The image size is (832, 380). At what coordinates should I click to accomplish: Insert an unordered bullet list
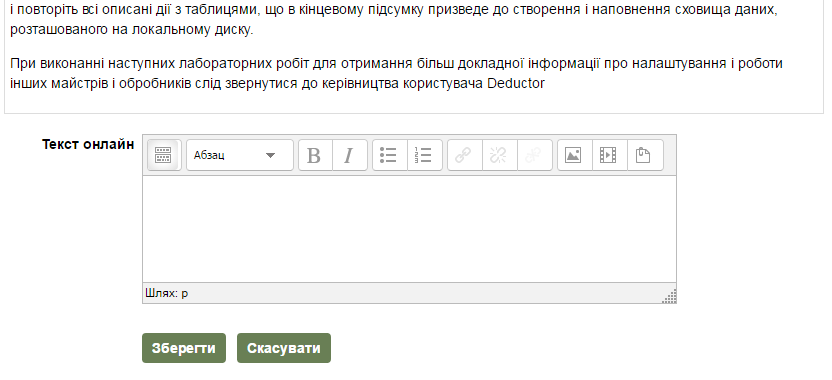(x=390, y=155)
